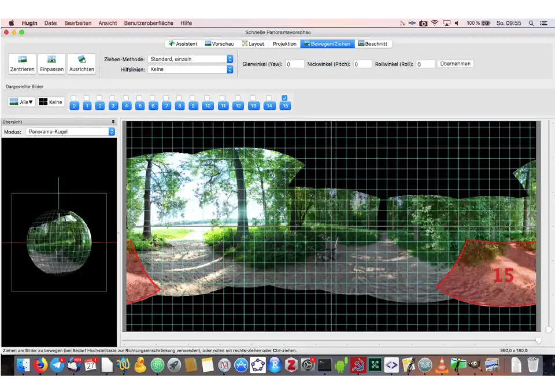Click the Gierwinkel (Yaw) input field
Viewport: 555px width, 392px height.
[x=294, y=64]
